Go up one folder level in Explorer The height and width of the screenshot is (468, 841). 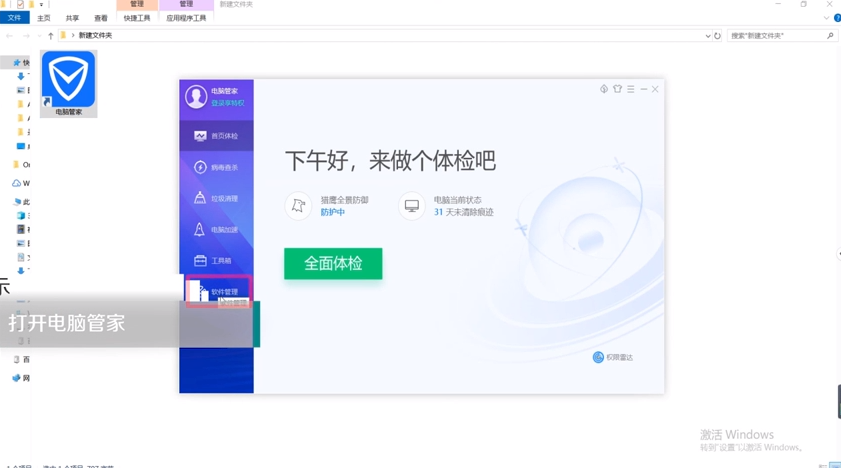(x=50, y=35)
